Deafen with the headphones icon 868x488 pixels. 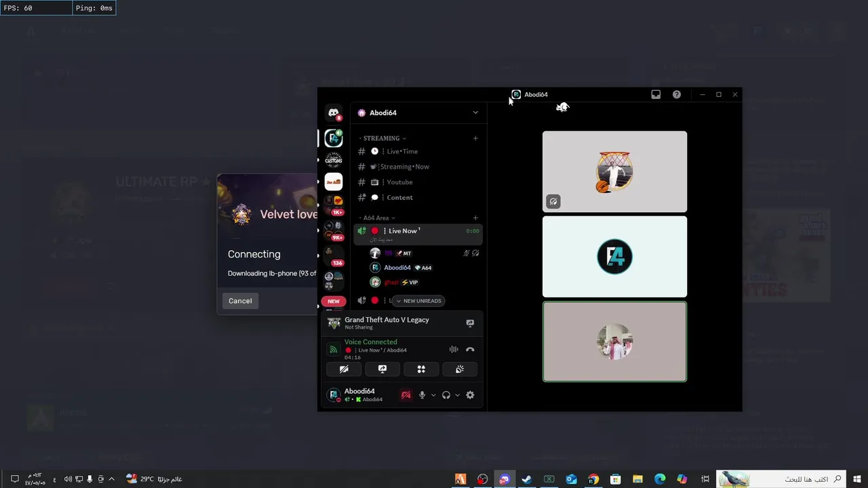(446, 395)
